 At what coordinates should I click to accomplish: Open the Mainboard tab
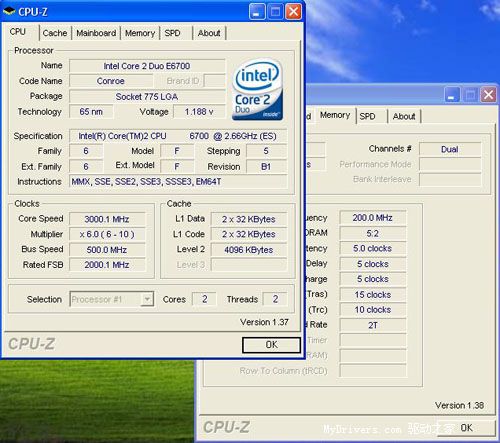tap(96, 33)
